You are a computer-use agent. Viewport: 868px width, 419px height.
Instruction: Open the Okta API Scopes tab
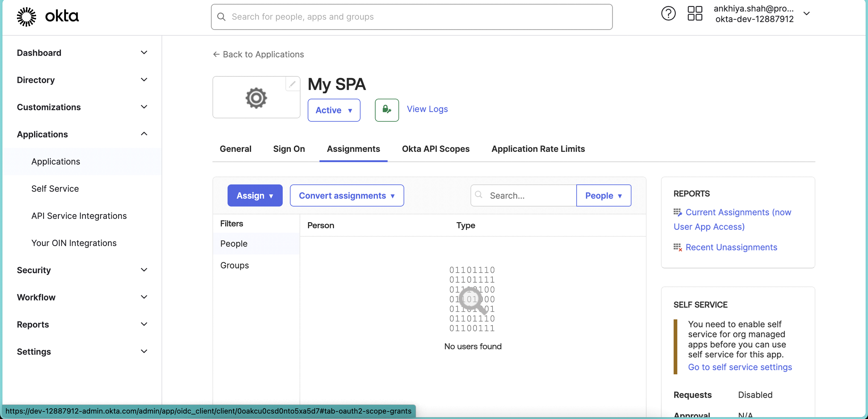[435, 149]
